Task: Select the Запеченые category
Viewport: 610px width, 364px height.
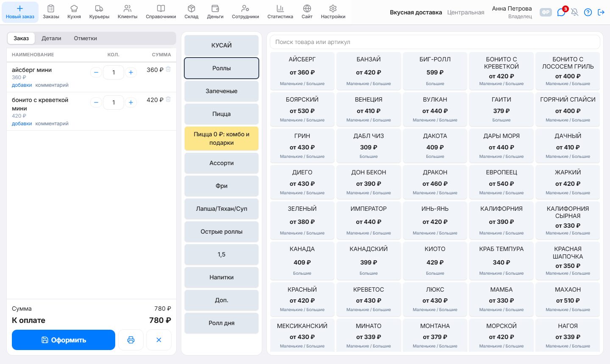Action: click(x=222, y=91)
